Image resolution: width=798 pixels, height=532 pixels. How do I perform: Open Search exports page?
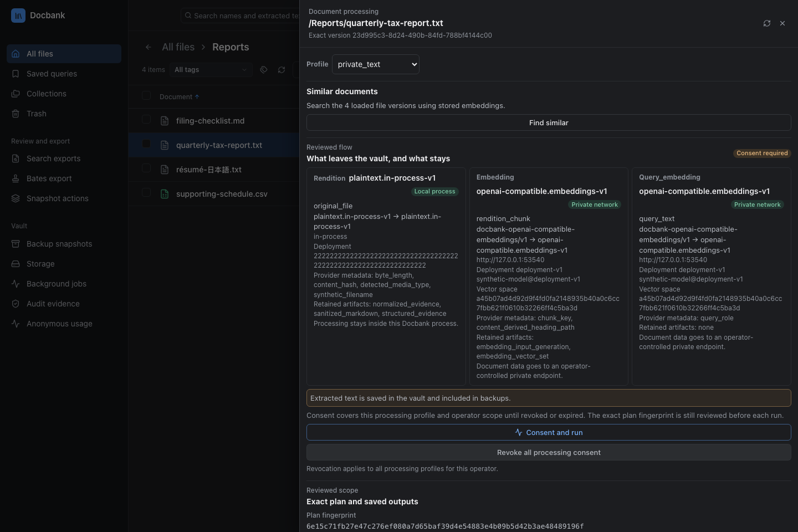click(64, 158)
